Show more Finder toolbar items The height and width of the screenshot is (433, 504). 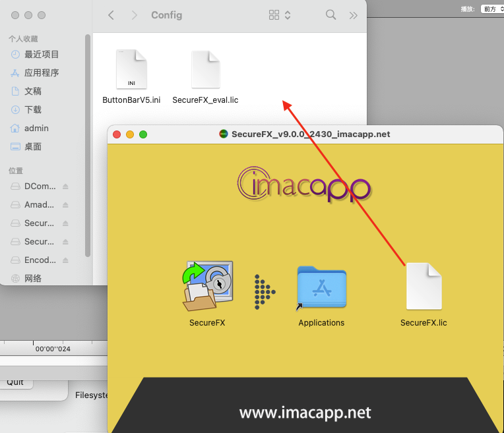[x=353, y=15]
